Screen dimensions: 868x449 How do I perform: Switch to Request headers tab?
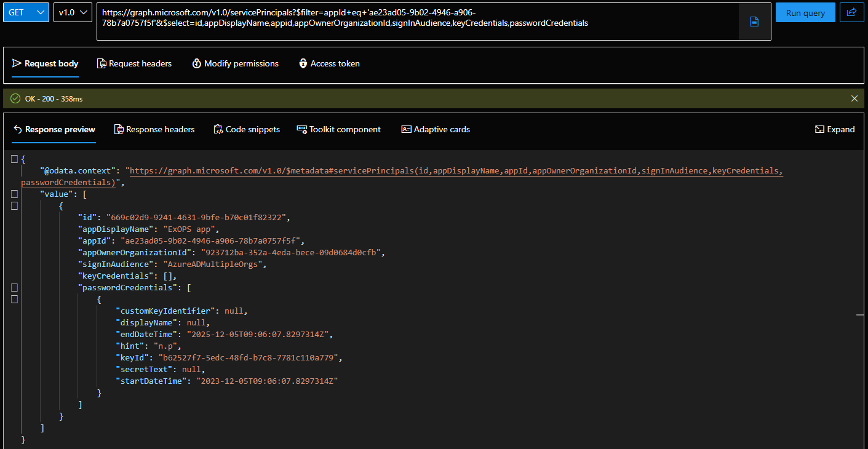click(134, 63)
